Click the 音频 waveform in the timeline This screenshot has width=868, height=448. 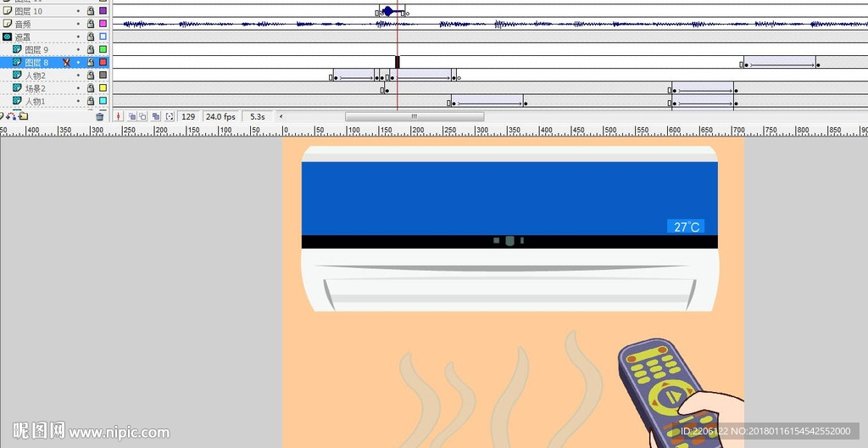point(490,24)
